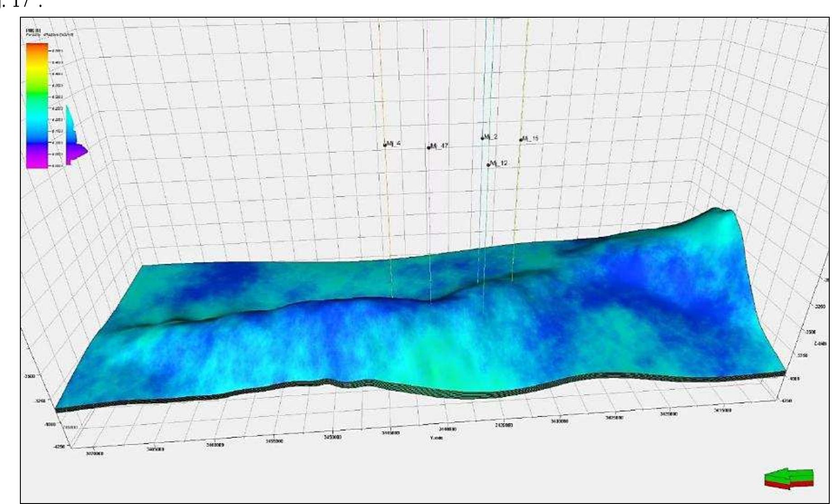
Task: Select the Mj_47 well marker
Action: [x=428, y=147]
